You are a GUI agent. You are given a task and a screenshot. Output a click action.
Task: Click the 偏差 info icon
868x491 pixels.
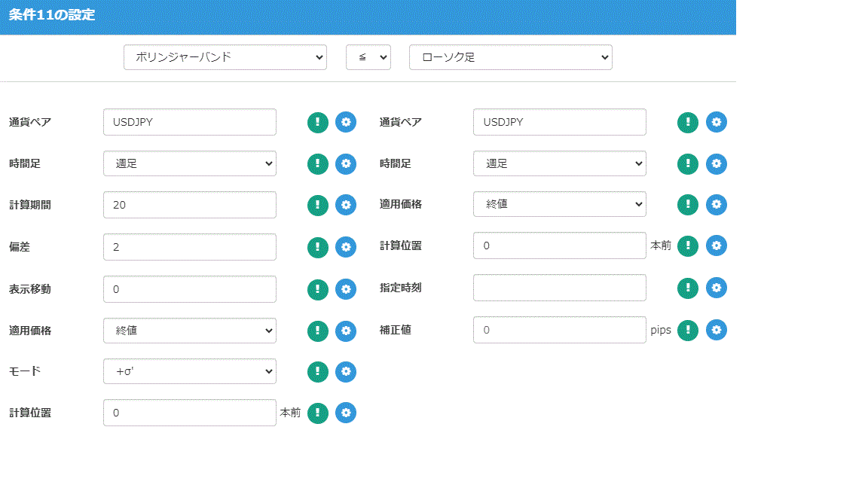[317, 246]
